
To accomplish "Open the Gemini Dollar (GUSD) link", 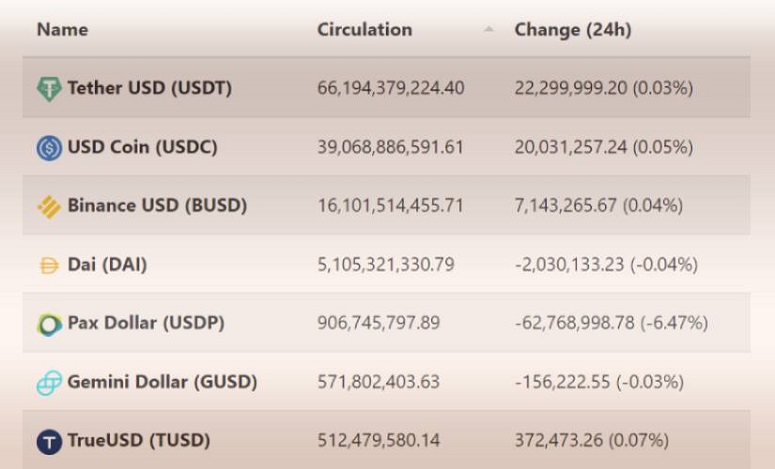I will point(162,382).
